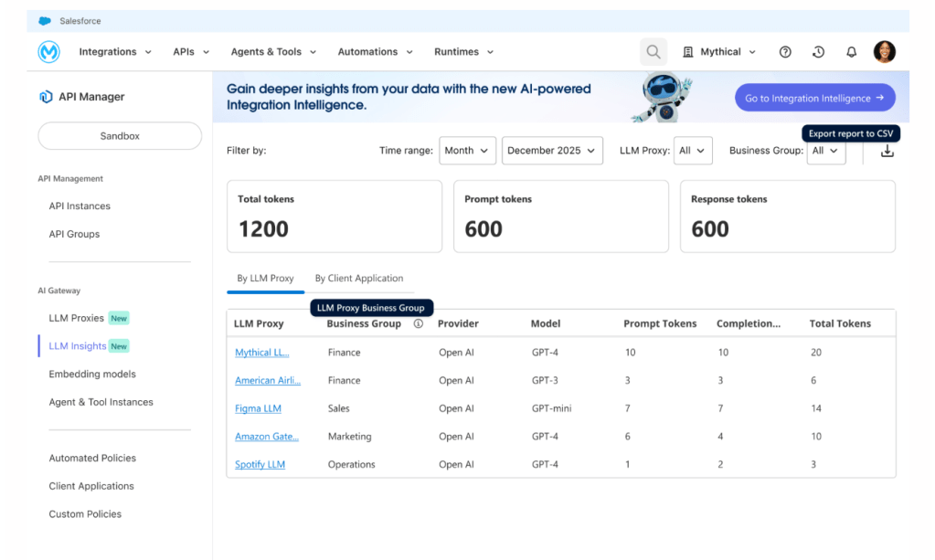The image size is (935, 560).
Task: Expand the APIs menu
Action: click(x=191, y=52)
